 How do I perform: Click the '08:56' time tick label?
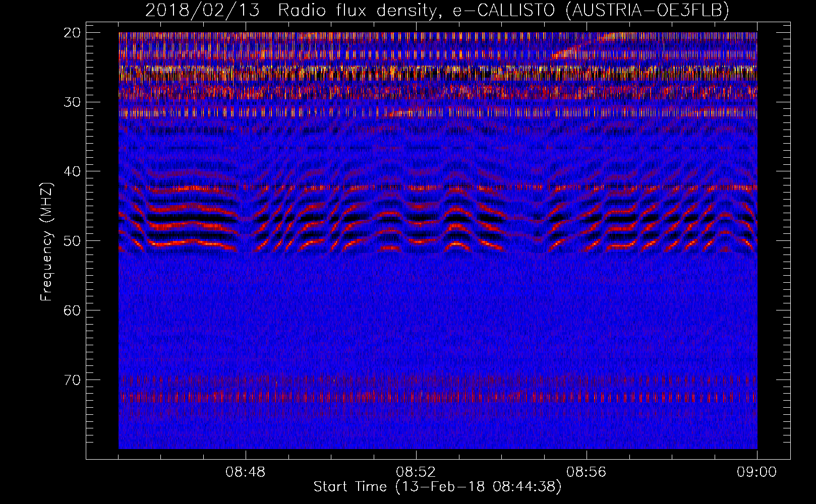click(x=587, y=472)
